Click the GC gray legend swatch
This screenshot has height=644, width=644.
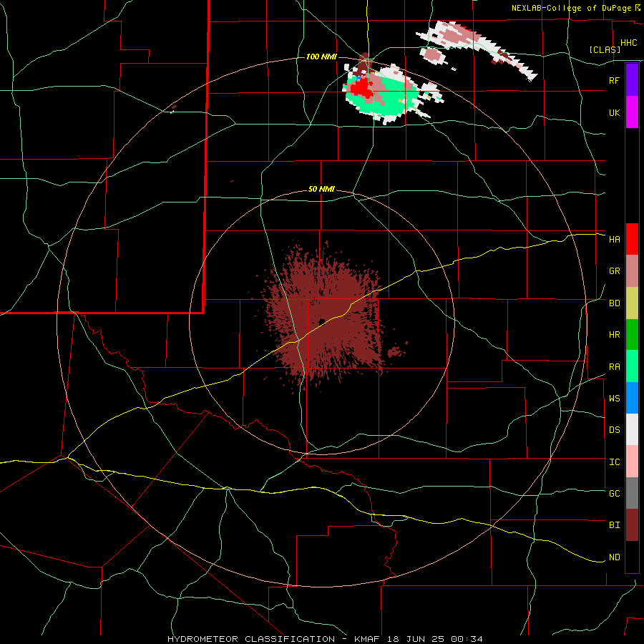pos(632,493)
